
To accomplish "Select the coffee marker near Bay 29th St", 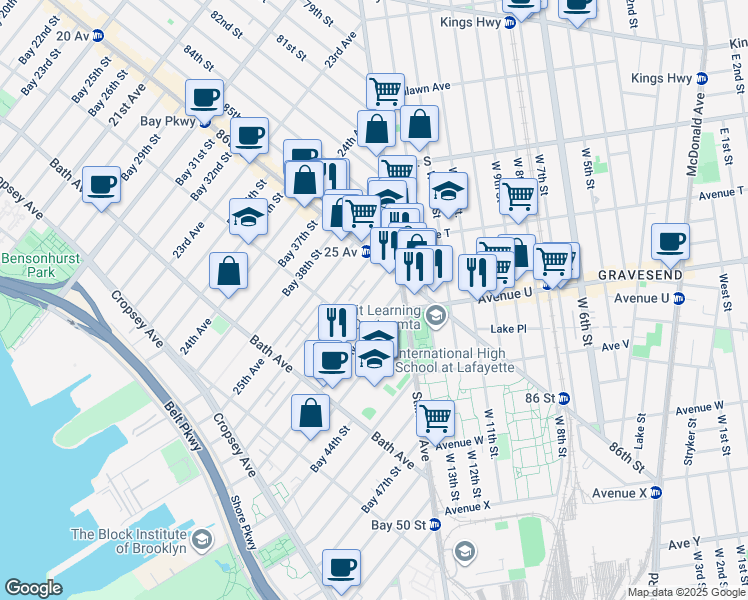I will [x=101, y=185].
